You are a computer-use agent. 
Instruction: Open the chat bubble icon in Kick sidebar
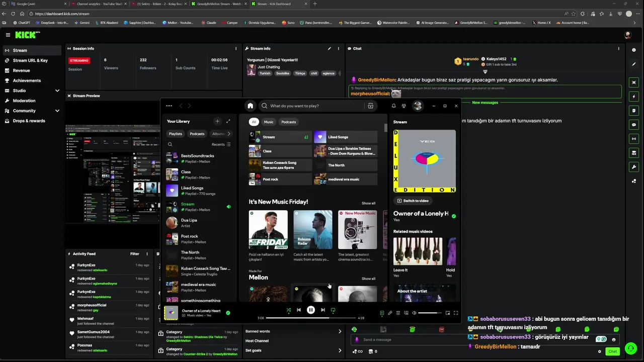click(x=634, y=125)
